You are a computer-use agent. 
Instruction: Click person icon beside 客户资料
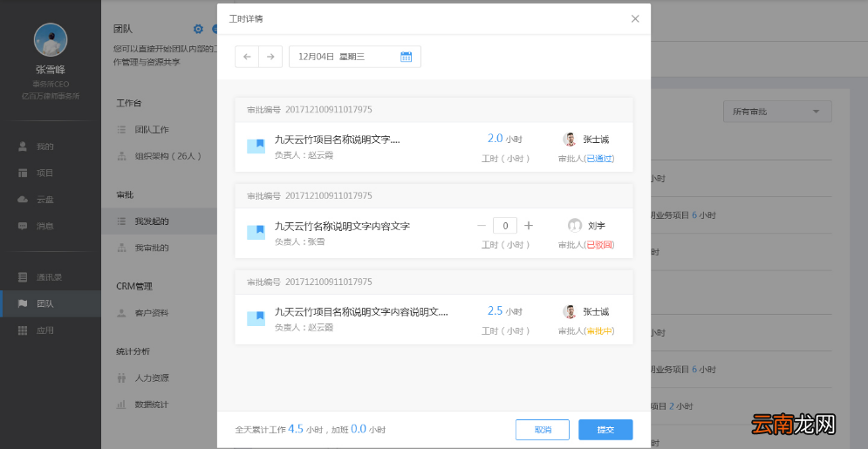coord(122,313)
